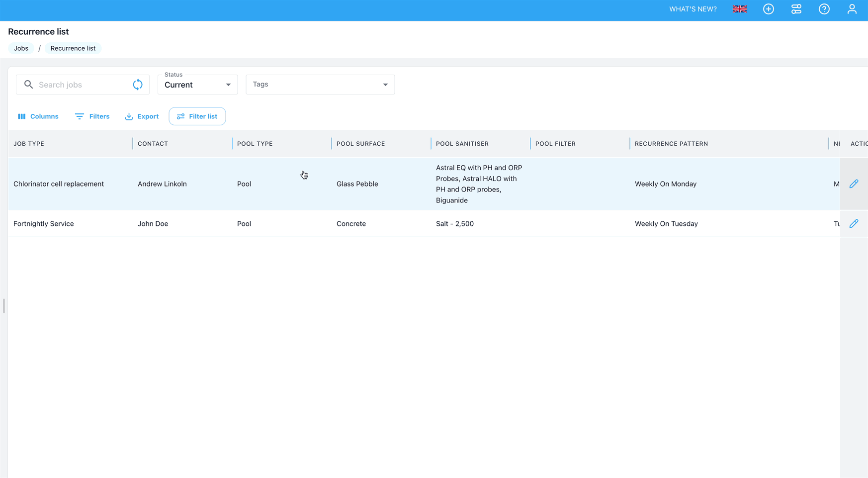Viewport: 868px width, 478px height.
Task: Click Pool type cell for John Doe
Action: coord(244,224)
